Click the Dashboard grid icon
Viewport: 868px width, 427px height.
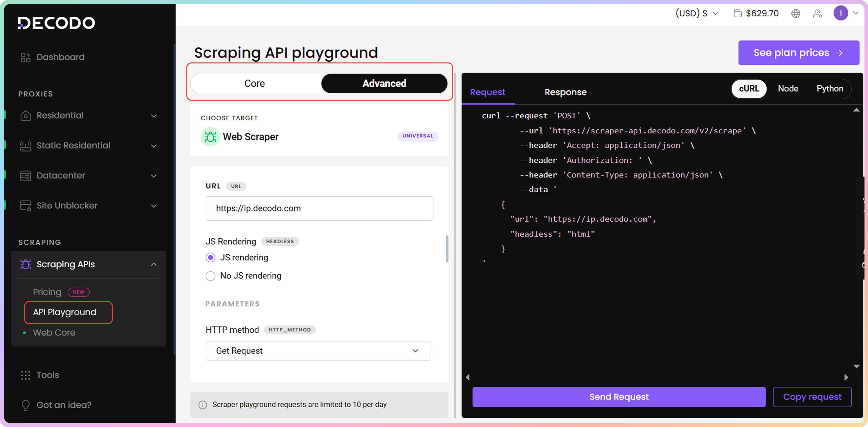tap(25, 57)
